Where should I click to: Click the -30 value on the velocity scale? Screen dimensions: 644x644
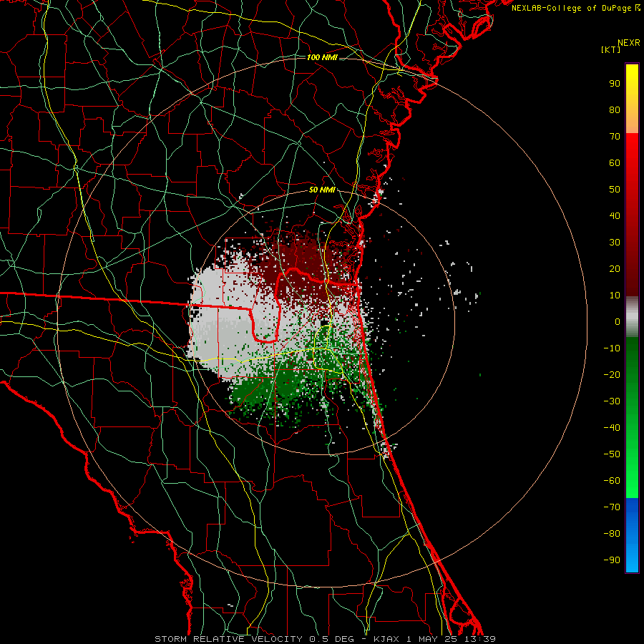[x=612, y=401]
